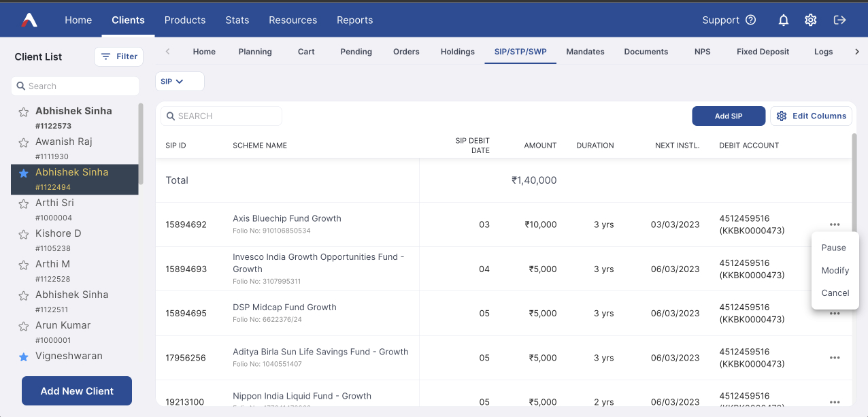The image size is (868, 417).
Task: Toggle favorite star for Arthi Sri
Action: pos(24,203)
